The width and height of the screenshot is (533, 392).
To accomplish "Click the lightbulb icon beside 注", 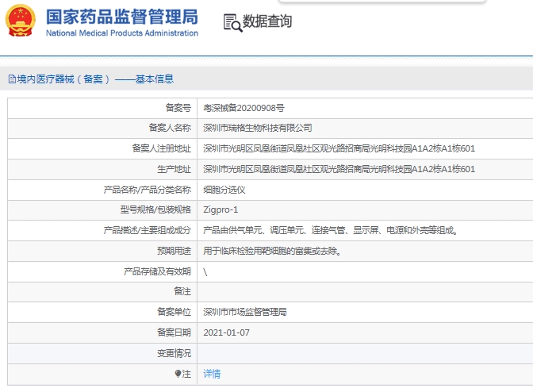I will (x=178, y=374).
